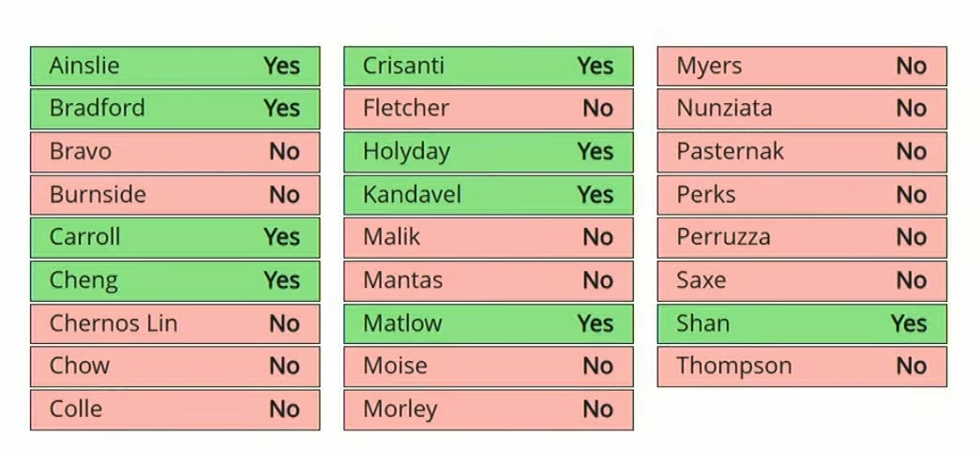This screenshot has height=449, width=980.
Task: Click the Myers vote row
Action: click(802, 67)
